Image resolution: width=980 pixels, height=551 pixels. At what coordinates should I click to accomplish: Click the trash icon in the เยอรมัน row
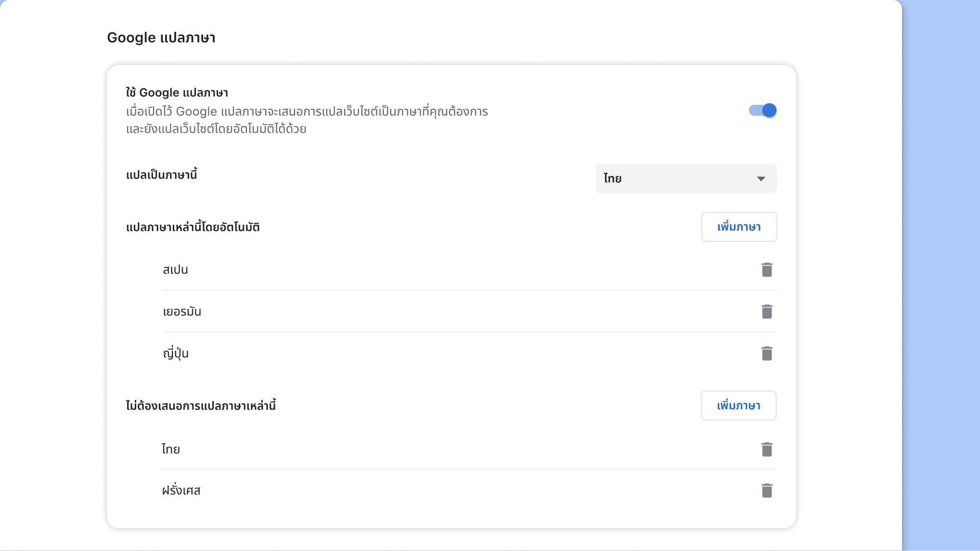pyautogui.click(x=767, y=311)
